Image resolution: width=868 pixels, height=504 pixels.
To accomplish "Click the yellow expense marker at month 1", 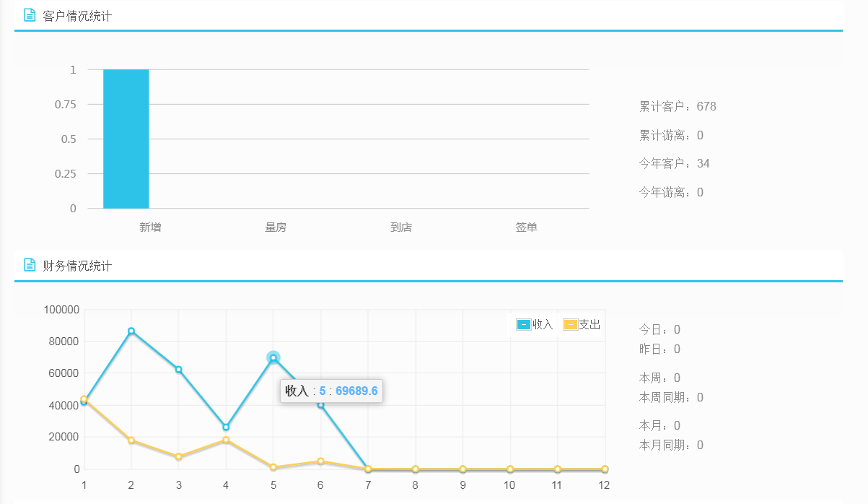I will pyautogui.click(x=83, y=398).
